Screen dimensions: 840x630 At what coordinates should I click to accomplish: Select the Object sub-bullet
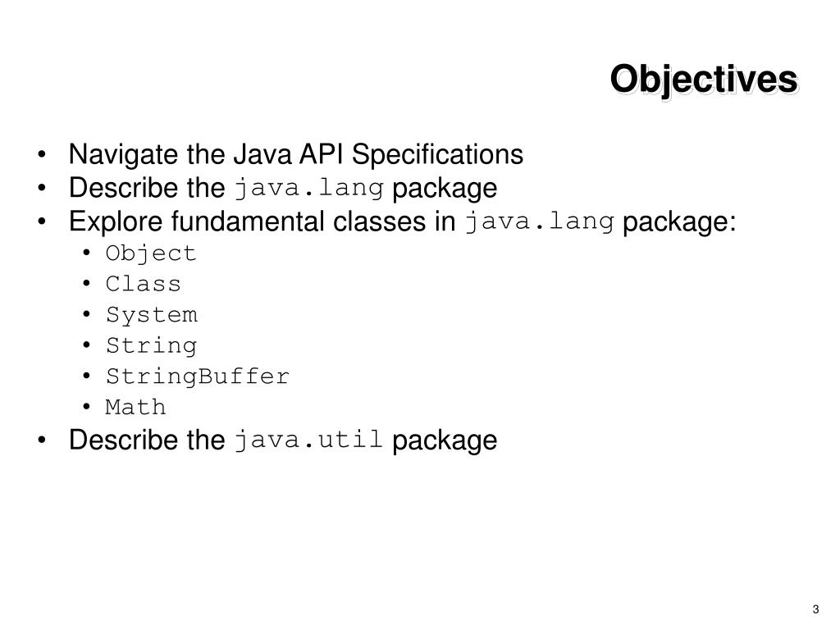(x=151, y=253)
